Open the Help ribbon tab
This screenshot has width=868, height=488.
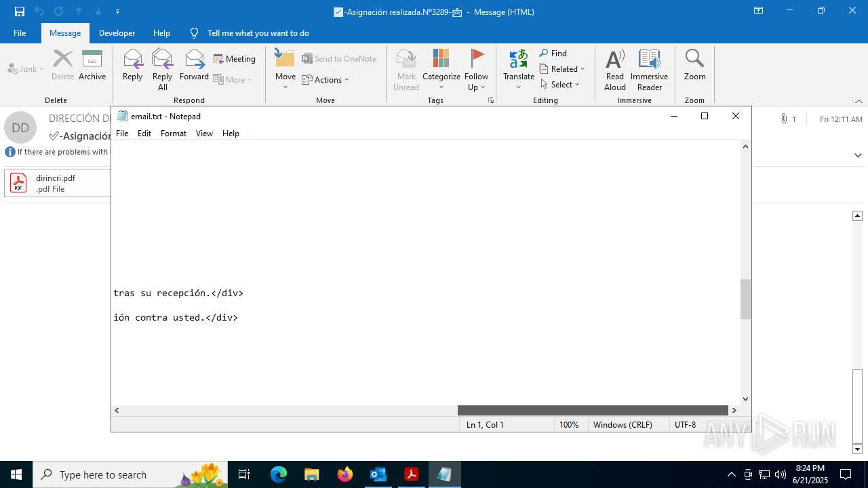pos(161,33)
